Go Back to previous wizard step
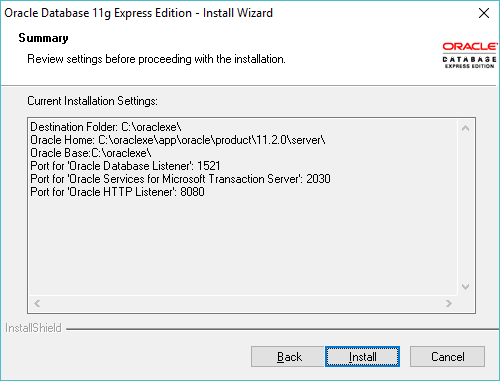Image resolution: width=500 pixels, height=381 pixels. (288, 357)
